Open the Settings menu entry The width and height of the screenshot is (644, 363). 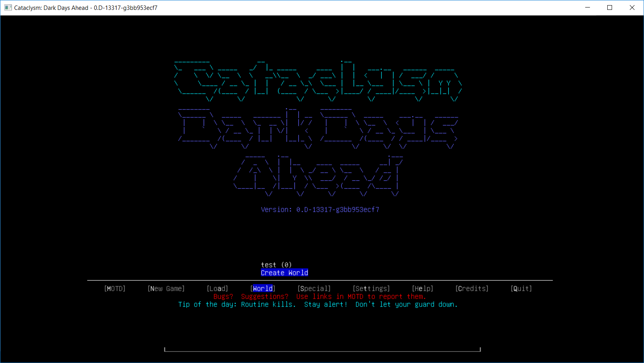click(371, 289)
